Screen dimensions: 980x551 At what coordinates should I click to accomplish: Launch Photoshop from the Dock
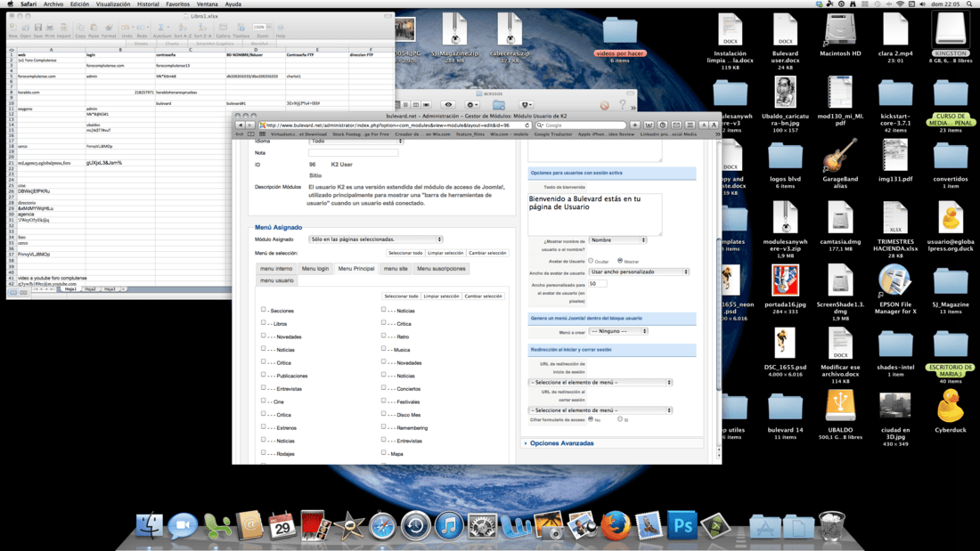click(682, 526)
